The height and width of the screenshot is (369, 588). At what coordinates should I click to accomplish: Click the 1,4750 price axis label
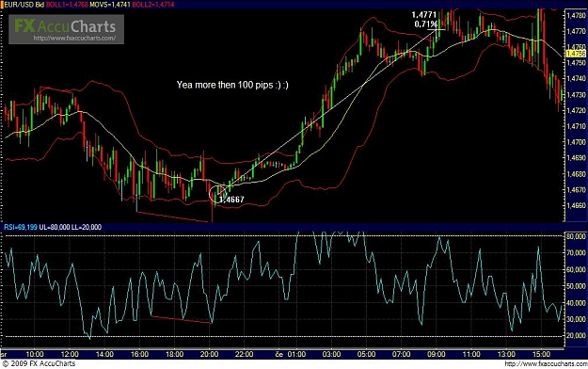pos(576,63)
